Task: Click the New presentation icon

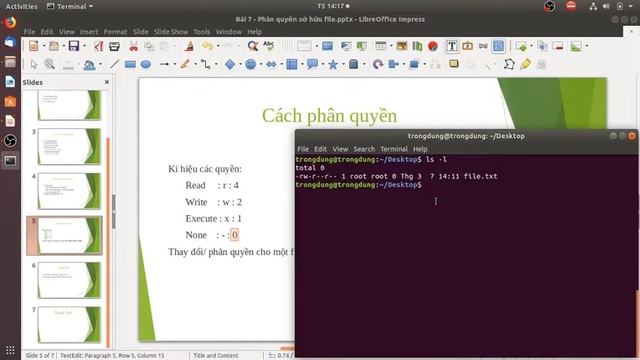Action: click(x=33, y=46)
